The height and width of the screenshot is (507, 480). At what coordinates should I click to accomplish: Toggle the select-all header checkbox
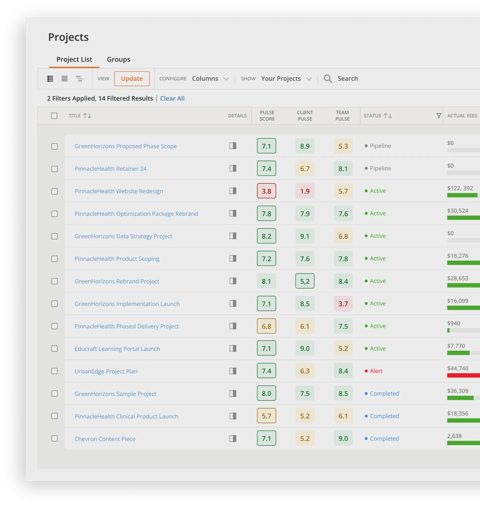(54, 116)
